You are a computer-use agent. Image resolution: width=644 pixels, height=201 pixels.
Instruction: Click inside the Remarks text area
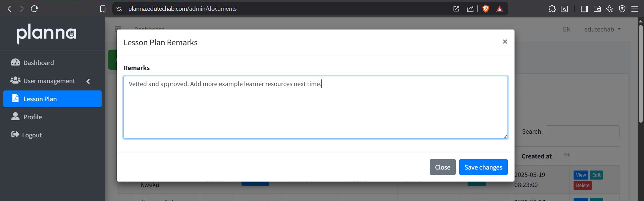pyautogui.click(x=316, y=107)
